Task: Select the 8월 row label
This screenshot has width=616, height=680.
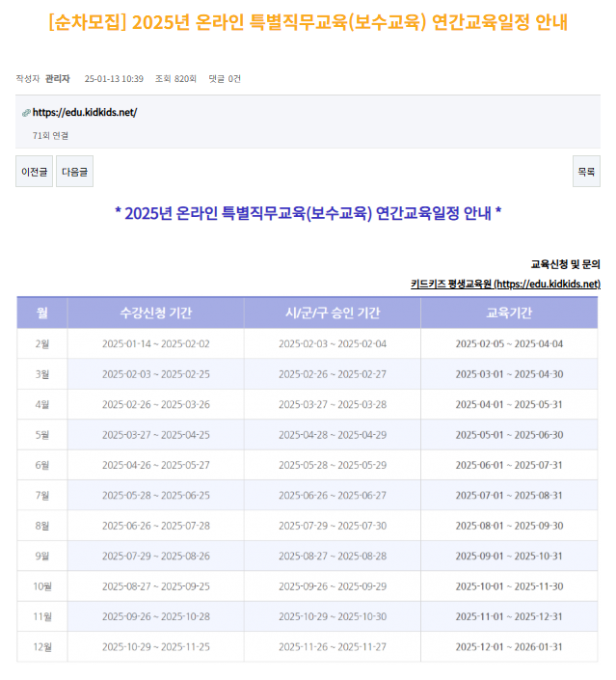Action: (x=42, y=526)
